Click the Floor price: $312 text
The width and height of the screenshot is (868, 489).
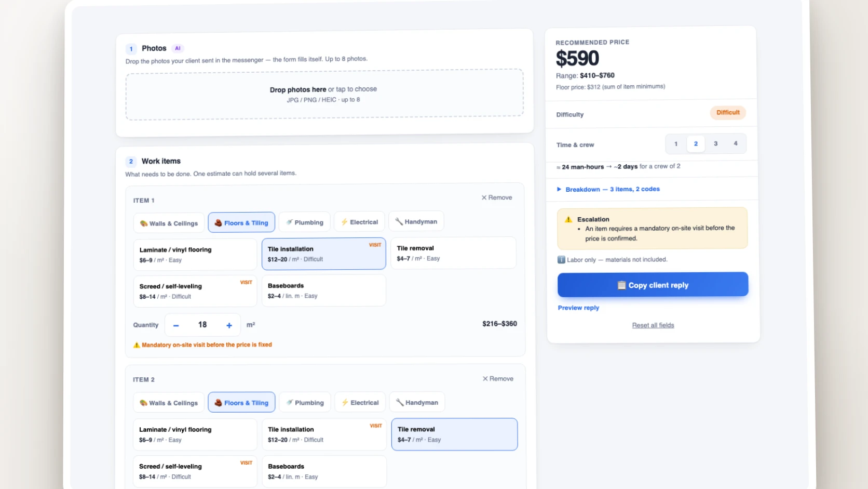tap(611, 87)
